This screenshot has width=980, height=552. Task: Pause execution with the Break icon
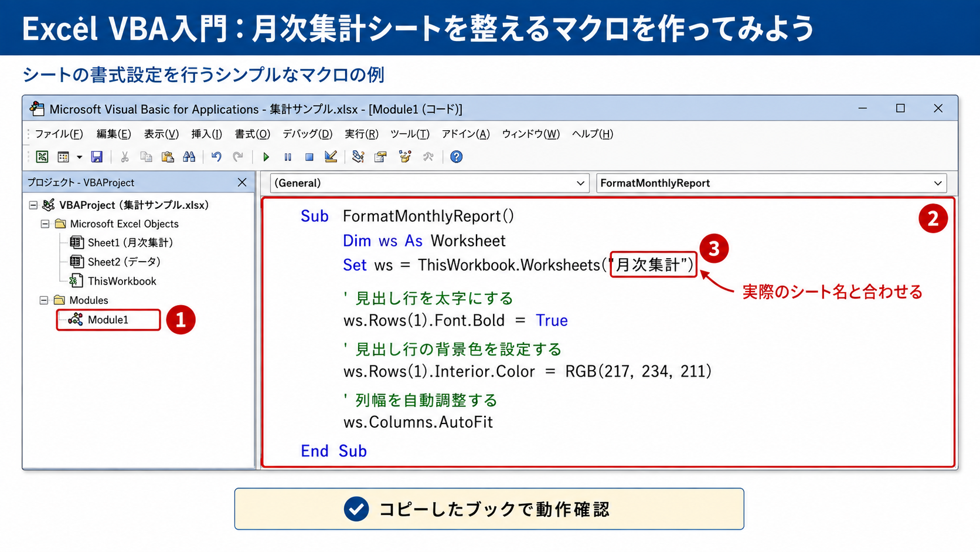[288, 157]
